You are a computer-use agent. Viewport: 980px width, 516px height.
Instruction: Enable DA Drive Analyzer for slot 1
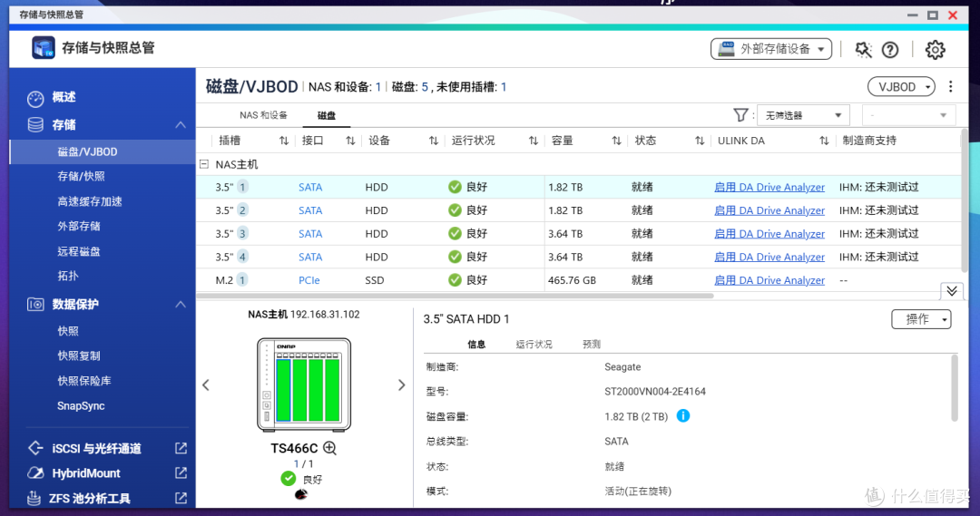[769, 187]
